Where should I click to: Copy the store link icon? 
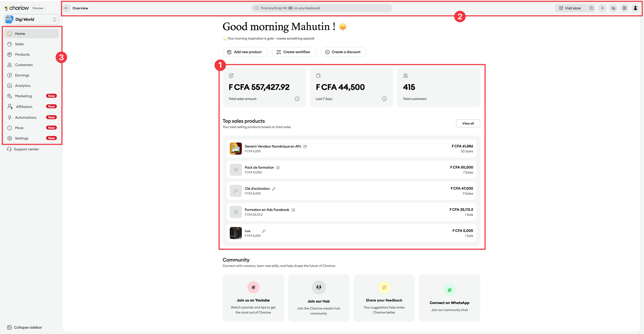click(x=591, y=8)
